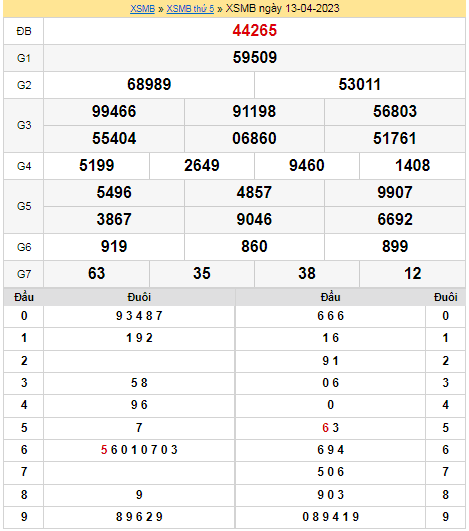Click the heads list 0 6

331,383
